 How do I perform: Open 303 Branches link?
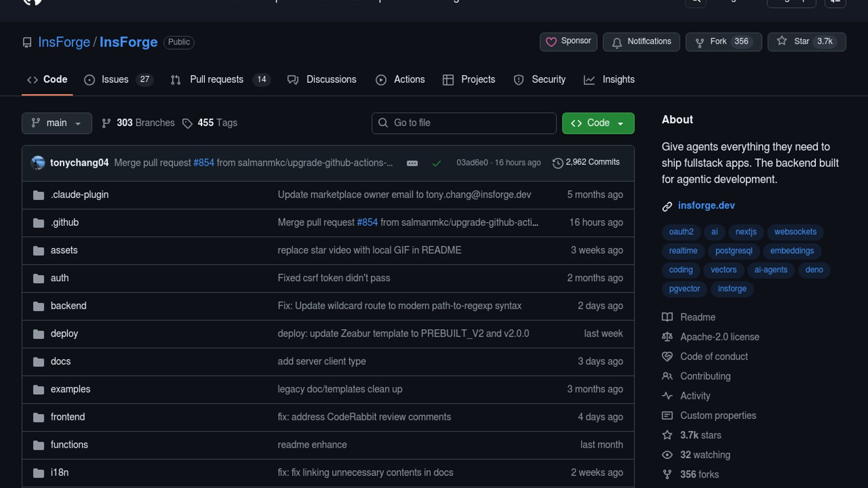(x=145, y=123)
